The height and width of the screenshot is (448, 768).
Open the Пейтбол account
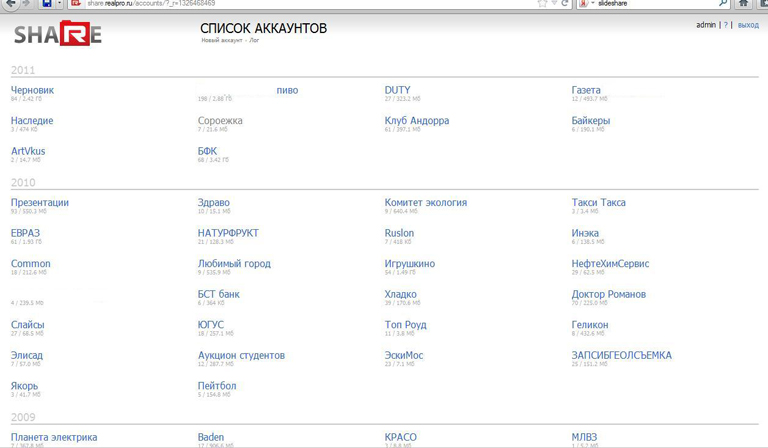click(217, 386)
